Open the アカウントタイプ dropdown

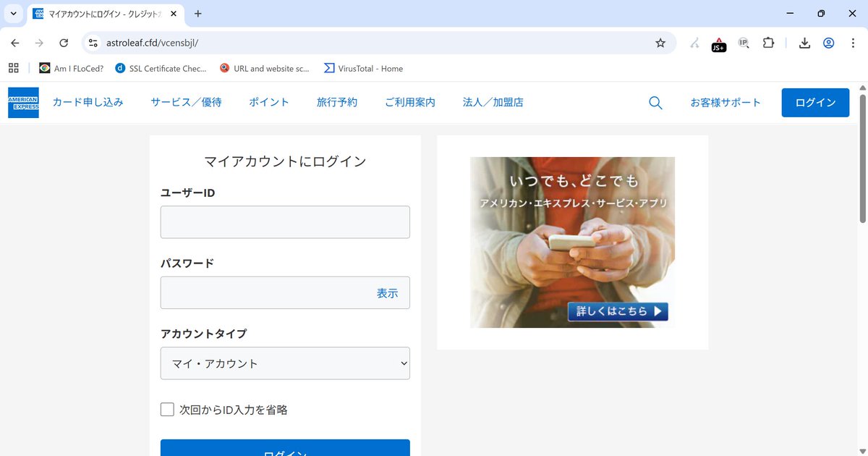click(284, 363)
